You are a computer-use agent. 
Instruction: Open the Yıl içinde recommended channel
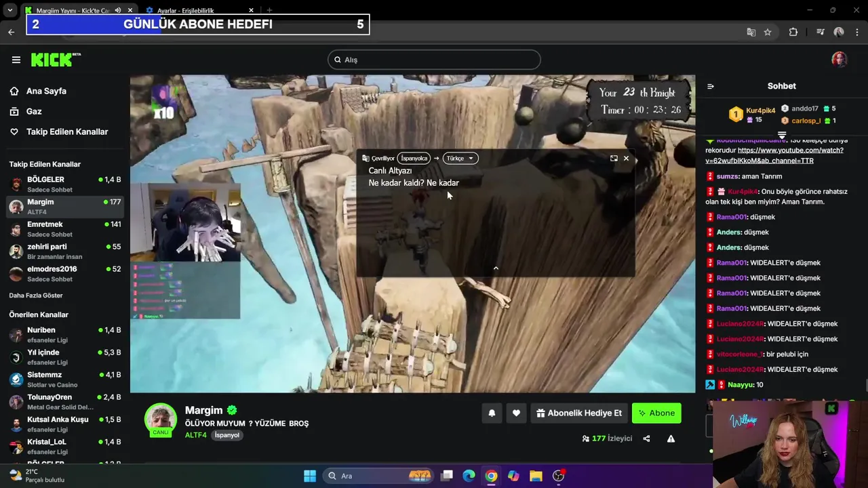click(65, 357)
